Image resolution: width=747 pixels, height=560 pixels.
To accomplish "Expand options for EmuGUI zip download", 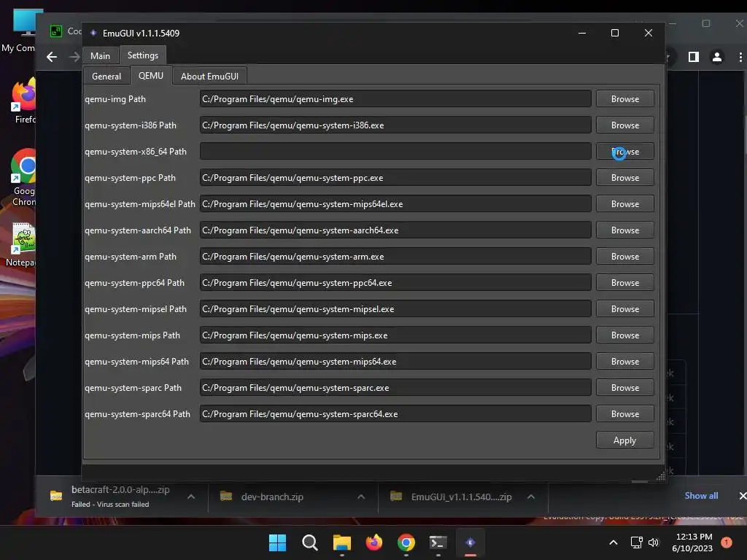I will 531,497.
